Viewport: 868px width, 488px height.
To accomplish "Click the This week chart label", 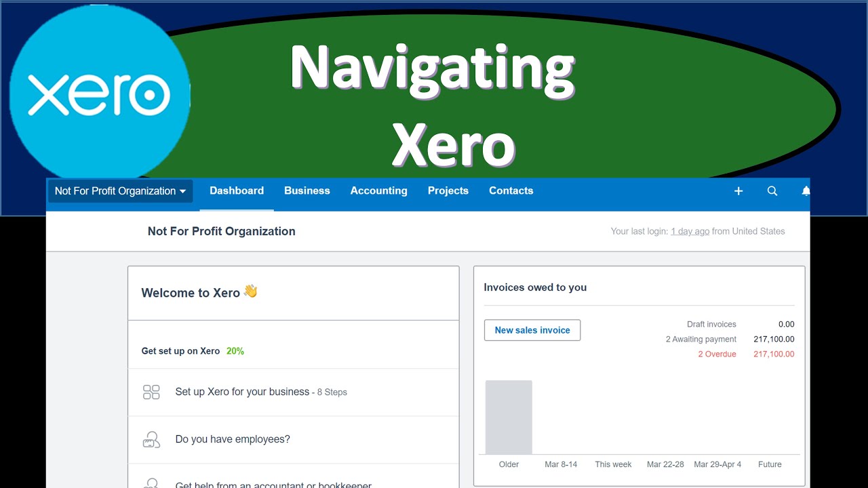I will coord(613,464).
